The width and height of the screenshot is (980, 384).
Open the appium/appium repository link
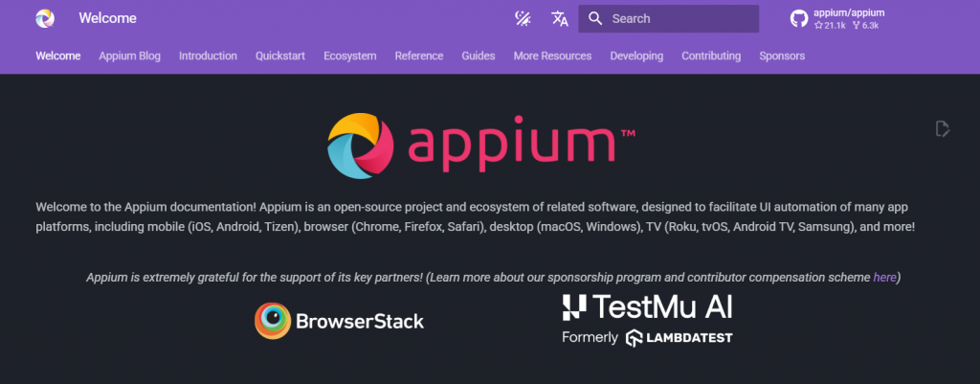(849, 13)
